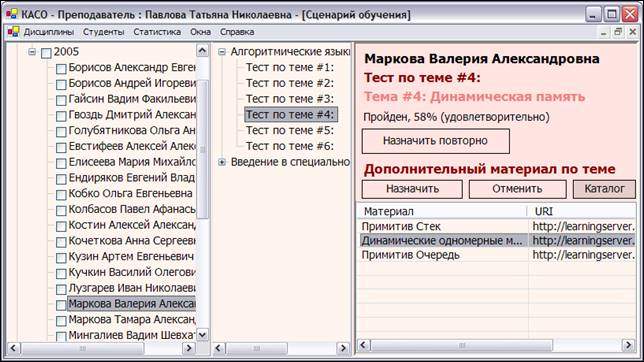
Task: Tick the checkbox for Гайсин Вадим
Action: (x=61, y=100)
